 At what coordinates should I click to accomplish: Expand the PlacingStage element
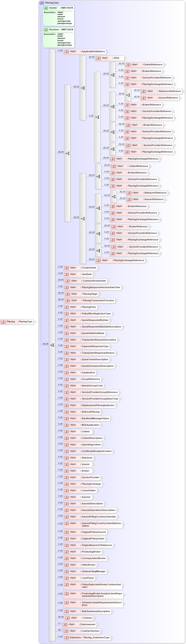coord(100,294)
